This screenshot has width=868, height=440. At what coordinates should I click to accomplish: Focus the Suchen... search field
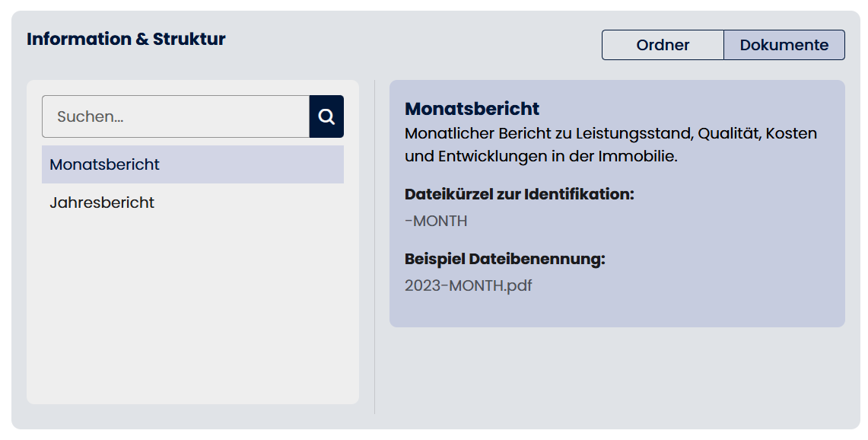coord(176,116)
